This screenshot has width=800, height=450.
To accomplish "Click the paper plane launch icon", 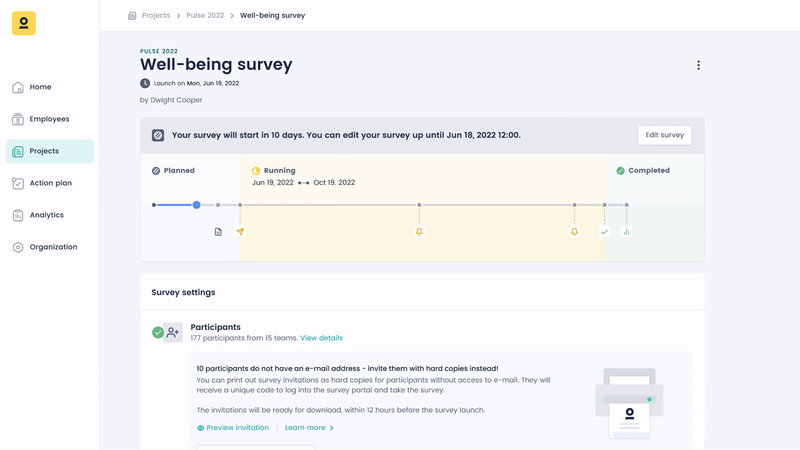I will (240, 232).
